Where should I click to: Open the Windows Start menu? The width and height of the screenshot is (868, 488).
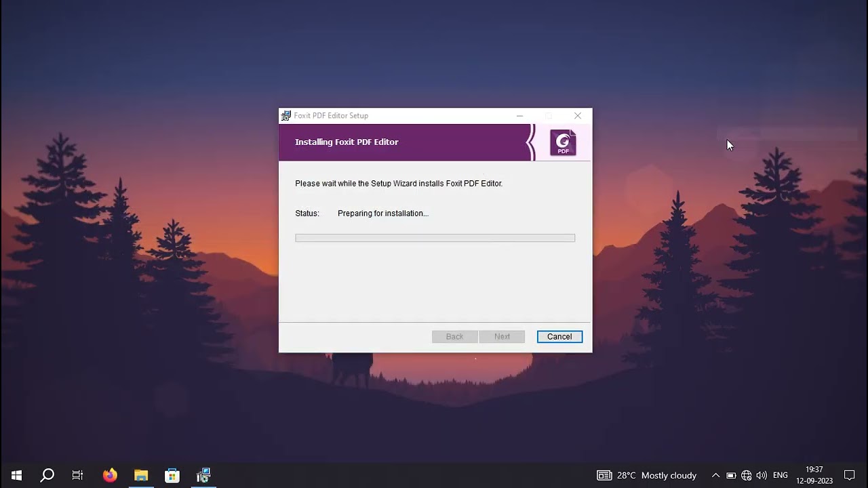tap(16, 475)
